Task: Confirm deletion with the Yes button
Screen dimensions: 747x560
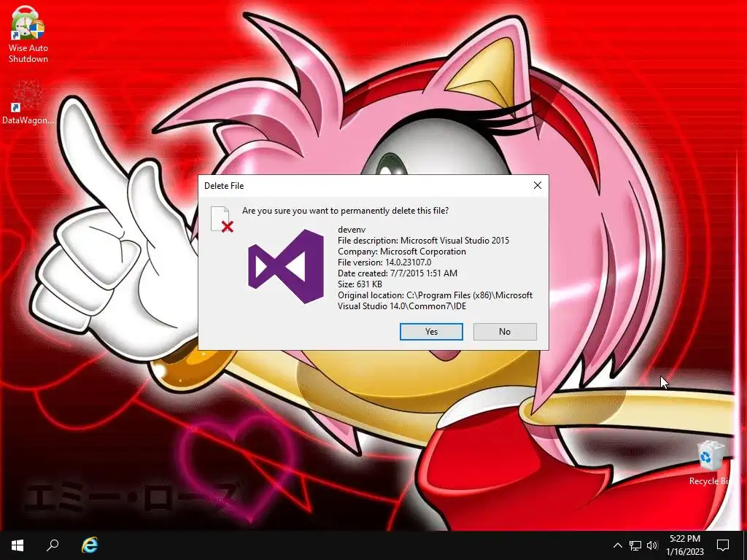Action: click(431, 332)
